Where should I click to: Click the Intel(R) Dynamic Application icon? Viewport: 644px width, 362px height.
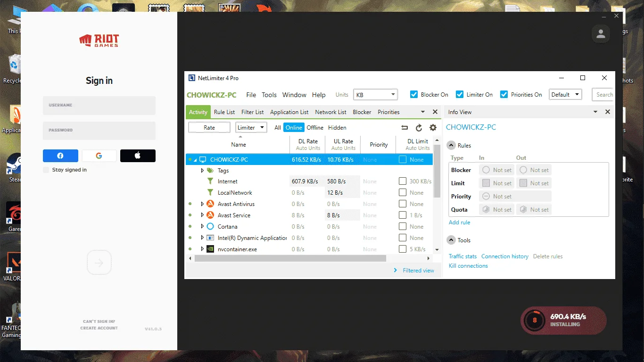(x=210, y=238)
